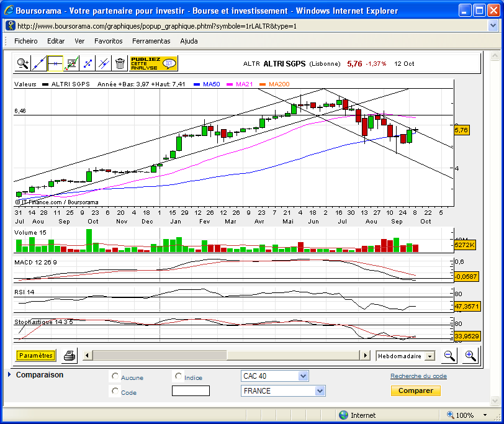The image size is (504, 424).
Task: Click the Paramètres button
Action: [x=35, y=355]
